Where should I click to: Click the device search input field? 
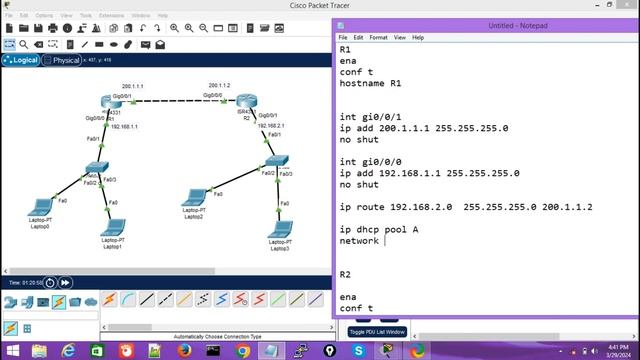(x=51, y=316)
